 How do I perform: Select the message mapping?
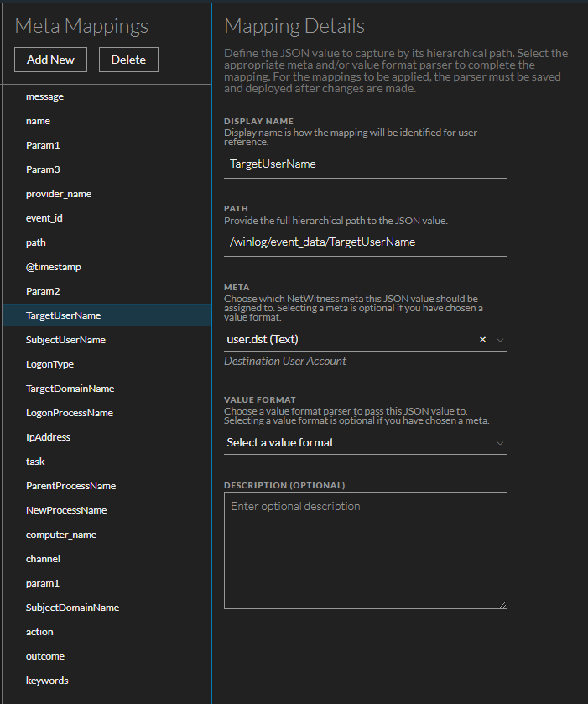click(x=45, y=96)
